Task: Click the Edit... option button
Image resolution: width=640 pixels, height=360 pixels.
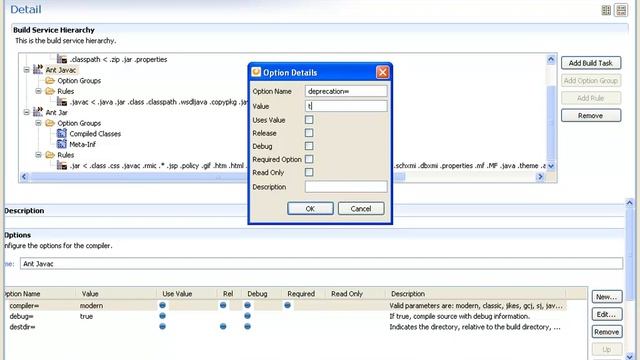Action: click(x=607, y=314)
